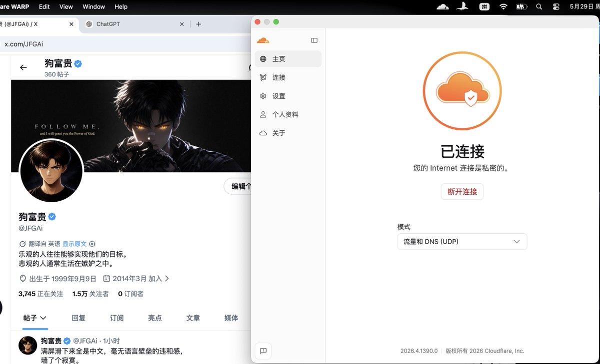The image size is (600, 364).
Task: Open Spotlight search in menu bar
Action: pyautogui.click(x=539, y=6)
